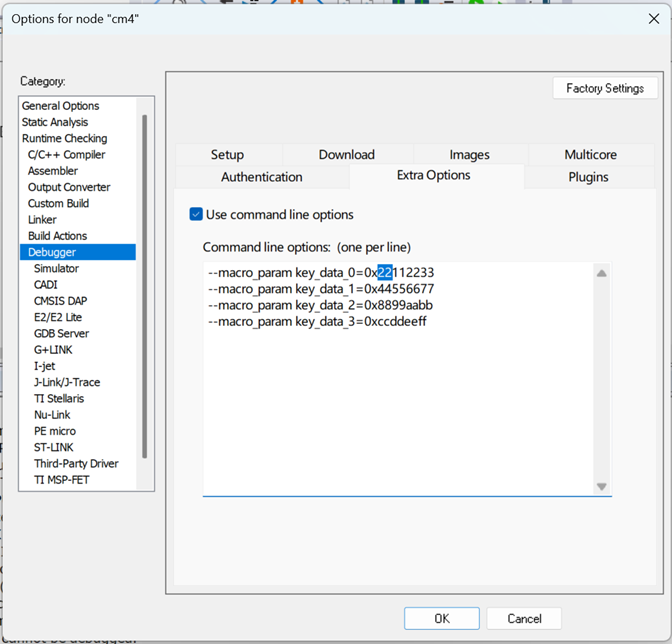Uncheck Use command line options checkbox
The width and height of the screenshot is (672, 644).
[196, 214]
